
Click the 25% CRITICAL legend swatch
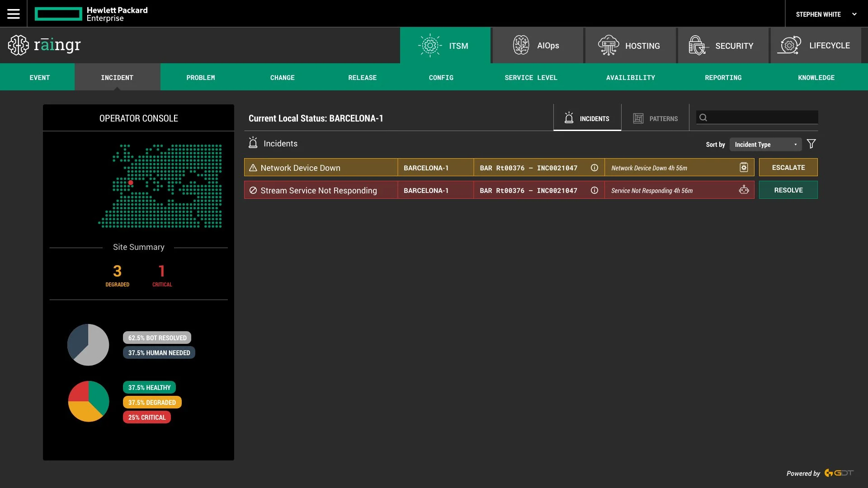(x=147, y=418)
